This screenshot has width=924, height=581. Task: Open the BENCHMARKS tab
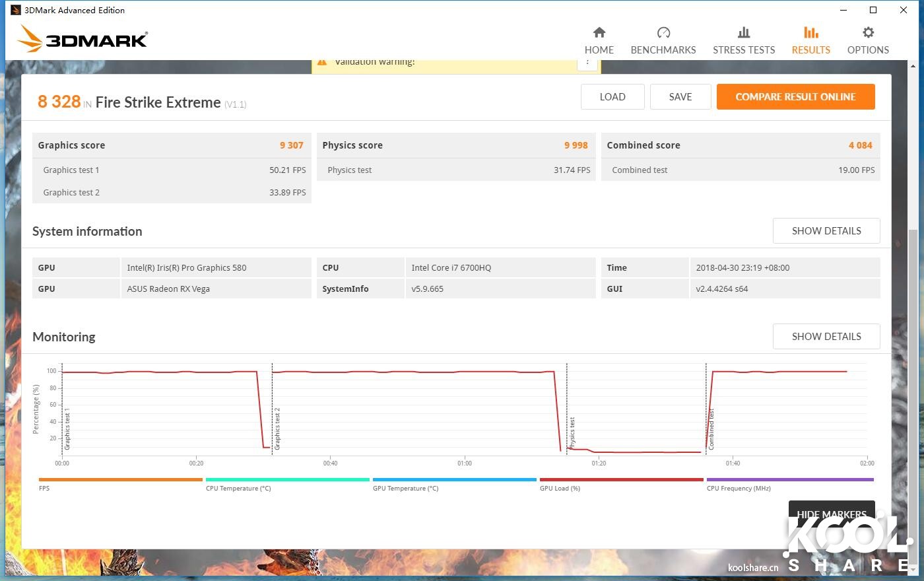click(663, 41)
